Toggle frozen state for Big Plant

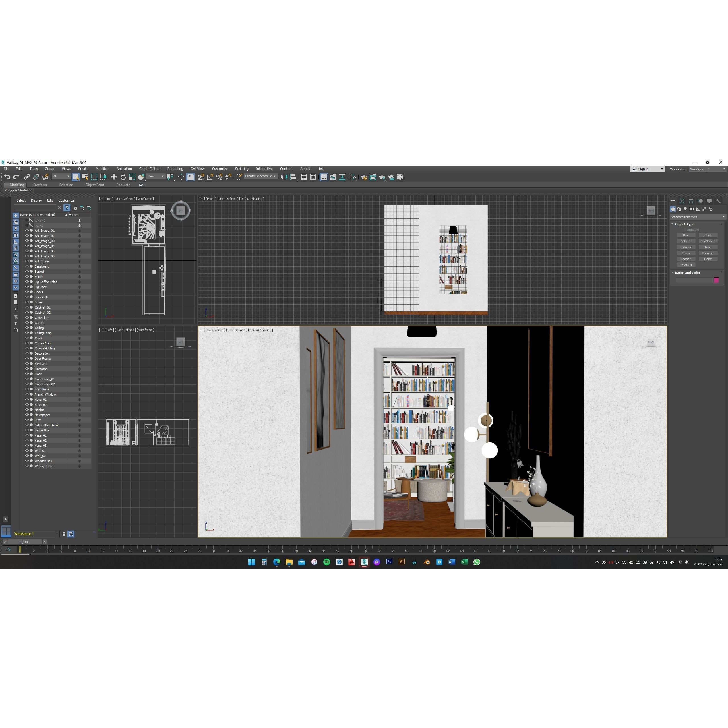click(80, 287)
